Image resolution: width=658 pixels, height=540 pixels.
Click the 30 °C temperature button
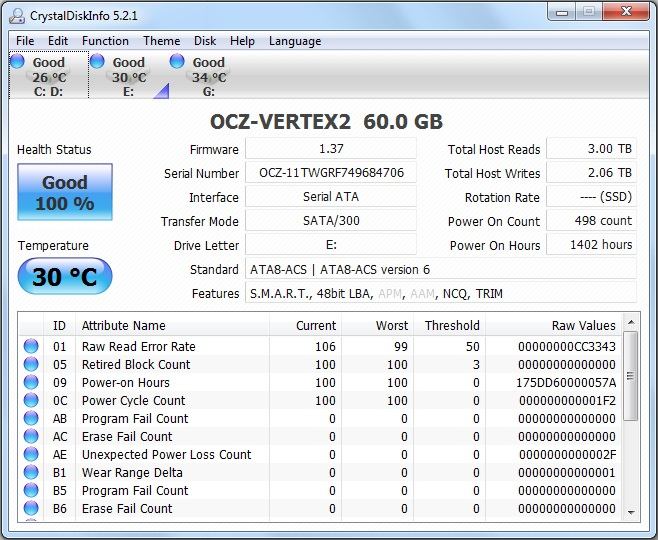pos(65,276)
